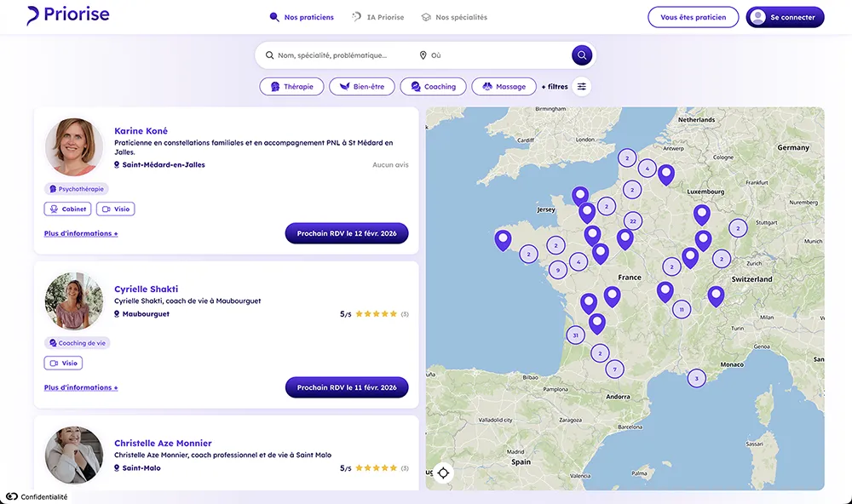Open Christelle Aze Monnier's profile photo
Screen dimensions: 852x504
(74, 455)
